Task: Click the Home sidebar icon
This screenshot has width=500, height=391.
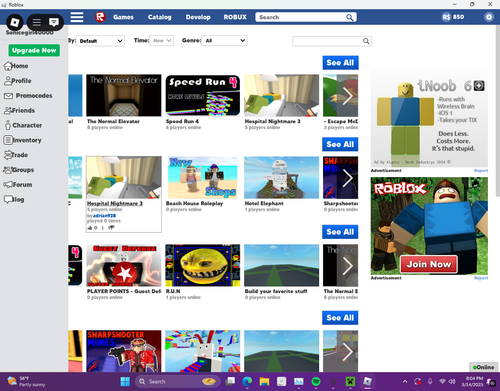Action: 8,66
